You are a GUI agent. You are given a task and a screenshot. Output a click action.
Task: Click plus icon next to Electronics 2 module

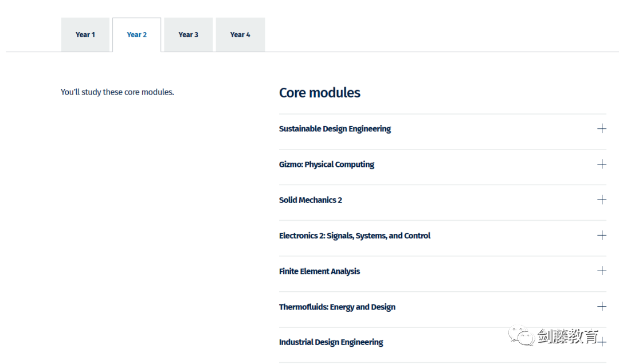[x=601, y=236]
